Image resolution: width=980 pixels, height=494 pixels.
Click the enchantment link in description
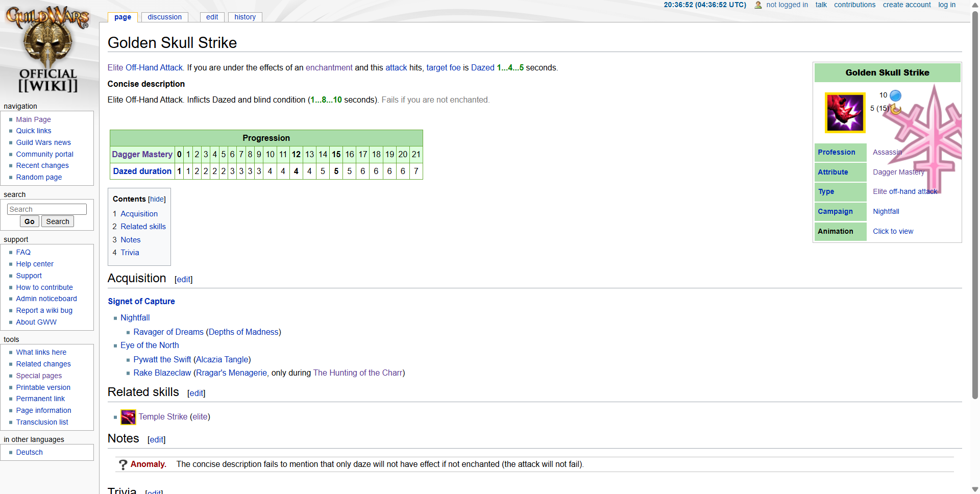pyautogui.click(x=329, y=68)
